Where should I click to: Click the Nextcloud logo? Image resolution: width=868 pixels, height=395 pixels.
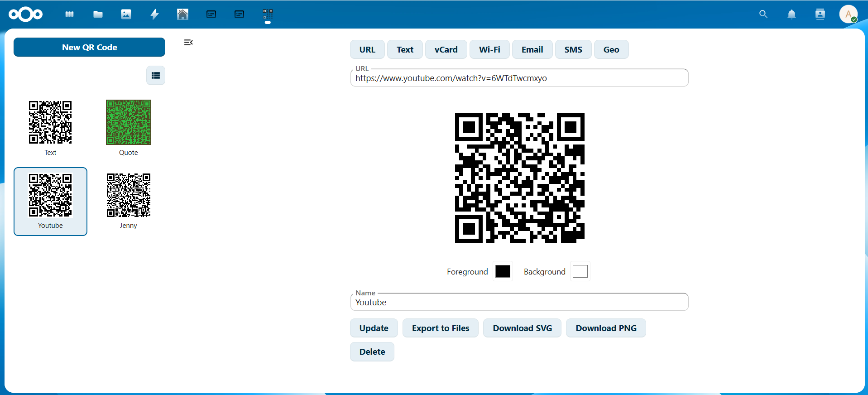click(x=26, y=14)
